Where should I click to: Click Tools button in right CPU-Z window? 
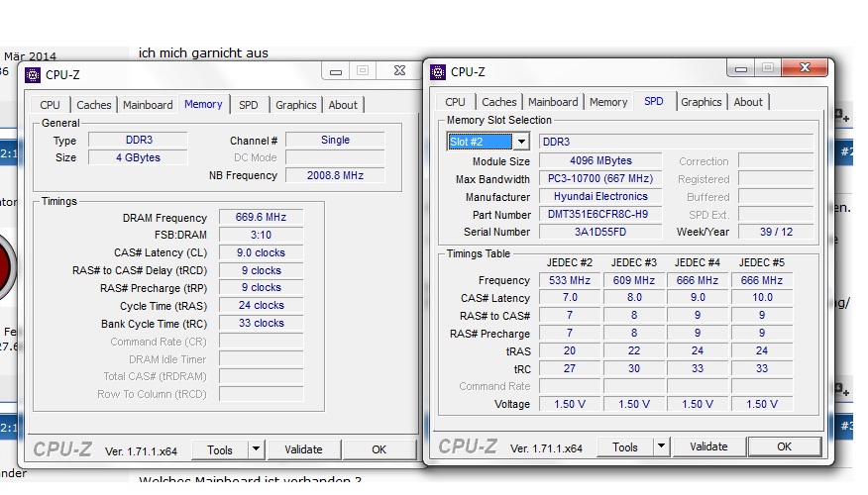coord(625,446)
